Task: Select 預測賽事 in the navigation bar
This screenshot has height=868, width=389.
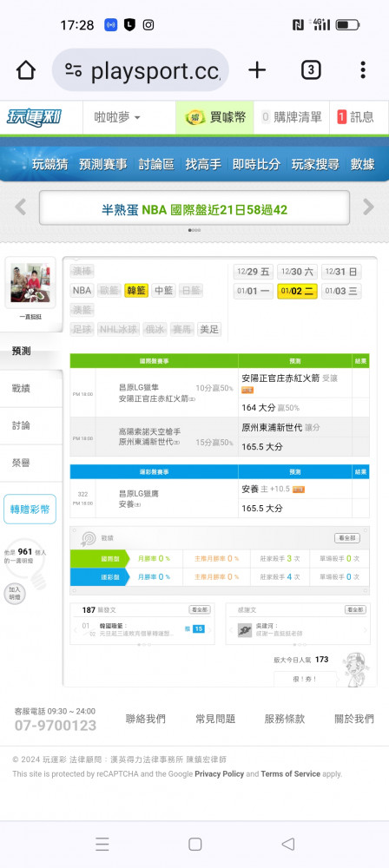Action: click(x=103, y=164)
